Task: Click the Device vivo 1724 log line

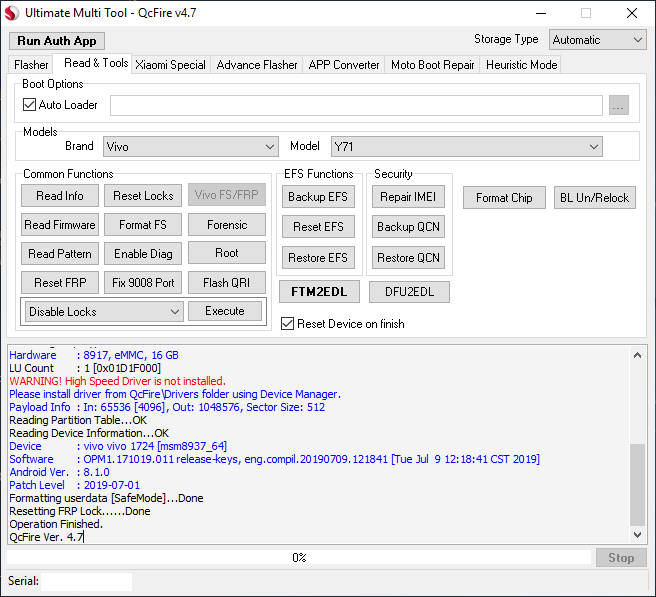Action: coord(118,446)
